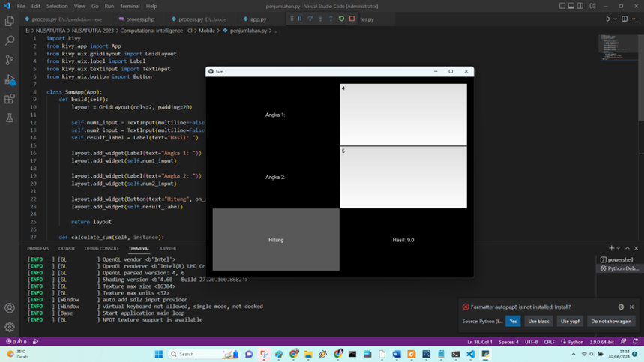Open the Source Control view
The width and height of the screenshot is (644, 362).
pyautogui.click(x=10, y=60)
